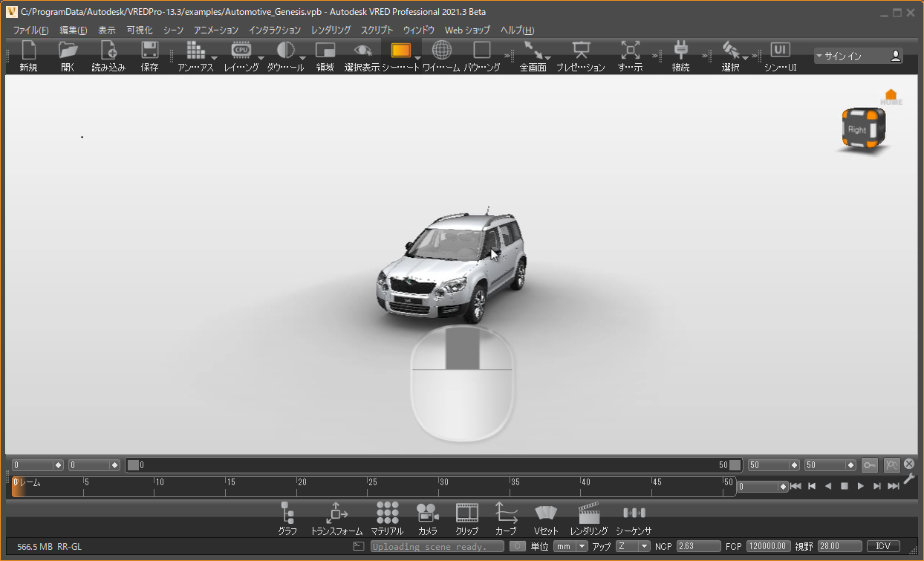The width and height of the screenshot is (924, 561).
Task: Click the 保存 (Save) floppy icon
Action: (x=149, y=50)
